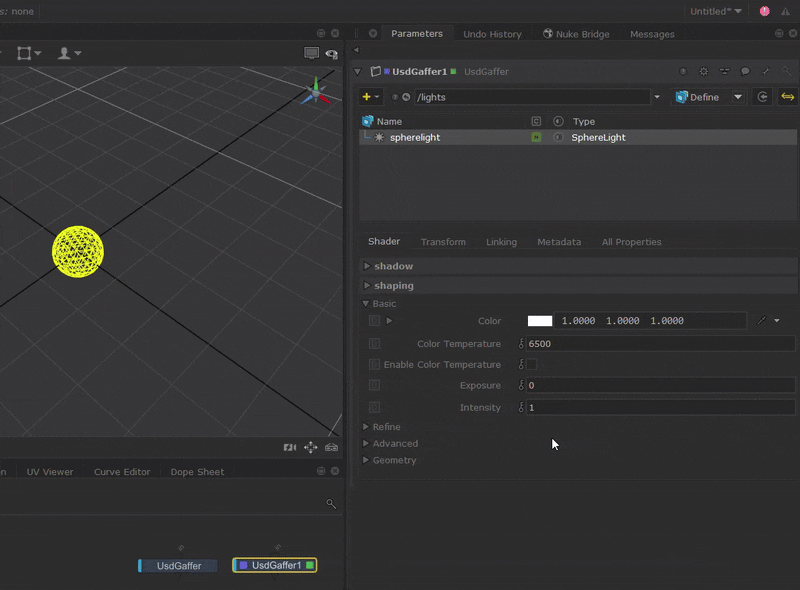800x590 pixels.
Task: Toggle the green mute indicator for spherelight
Action: 537,137
